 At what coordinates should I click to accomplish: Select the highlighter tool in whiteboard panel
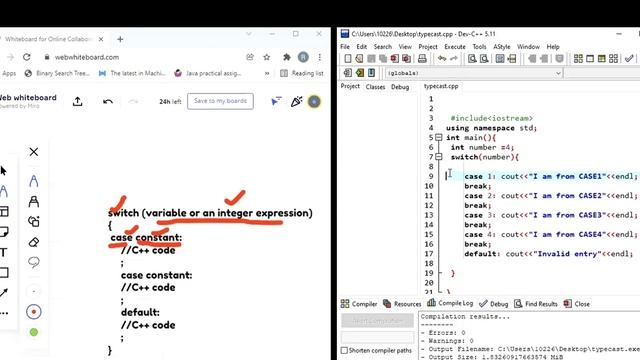pyautogui.click(x=34, y=201)
